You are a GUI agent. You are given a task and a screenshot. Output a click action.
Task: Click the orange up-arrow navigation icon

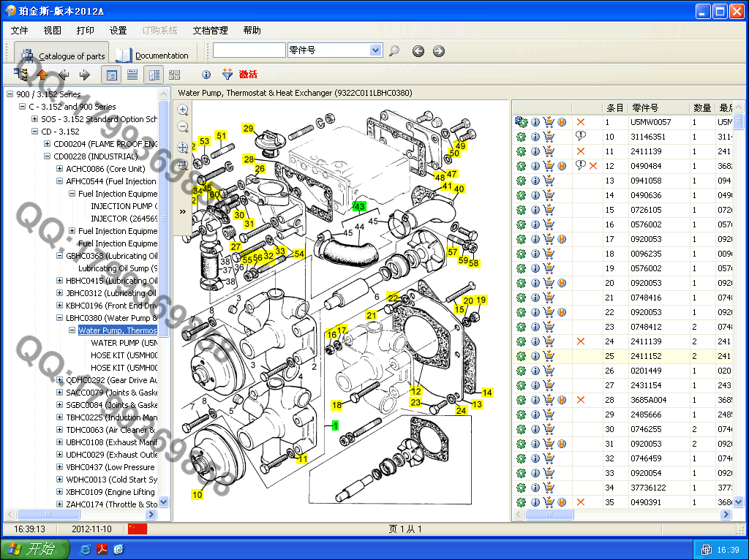pyautogui.click(x=42, y=75)
